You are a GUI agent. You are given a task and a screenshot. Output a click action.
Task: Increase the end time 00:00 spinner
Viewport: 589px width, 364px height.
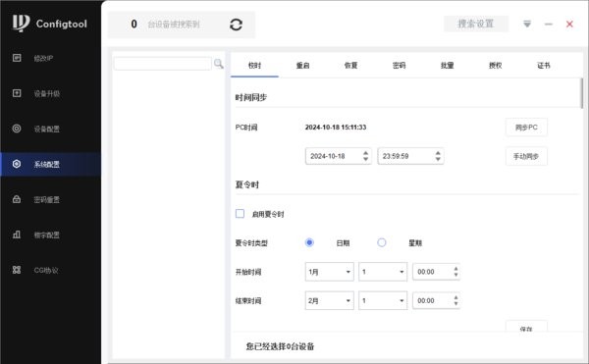pyautogui.click(x=455, y=297)
